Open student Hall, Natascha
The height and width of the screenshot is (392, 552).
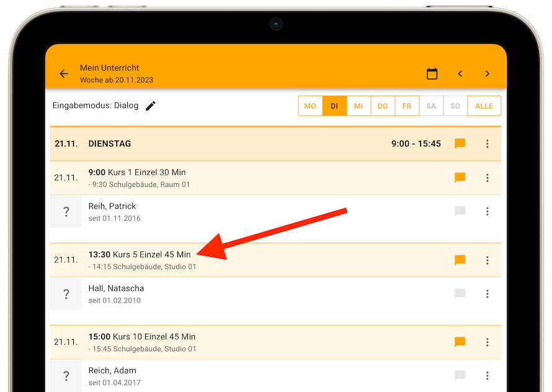[116, 288]
